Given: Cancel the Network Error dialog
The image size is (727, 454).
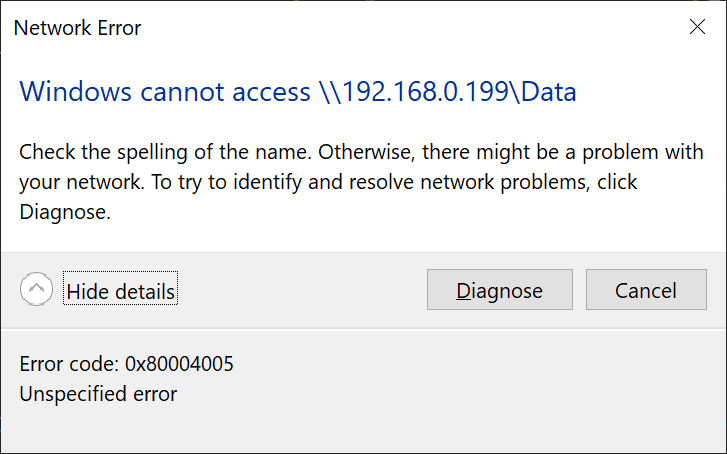Looking at the screenshot, I should pyautogui.click(x=646, y=289).
